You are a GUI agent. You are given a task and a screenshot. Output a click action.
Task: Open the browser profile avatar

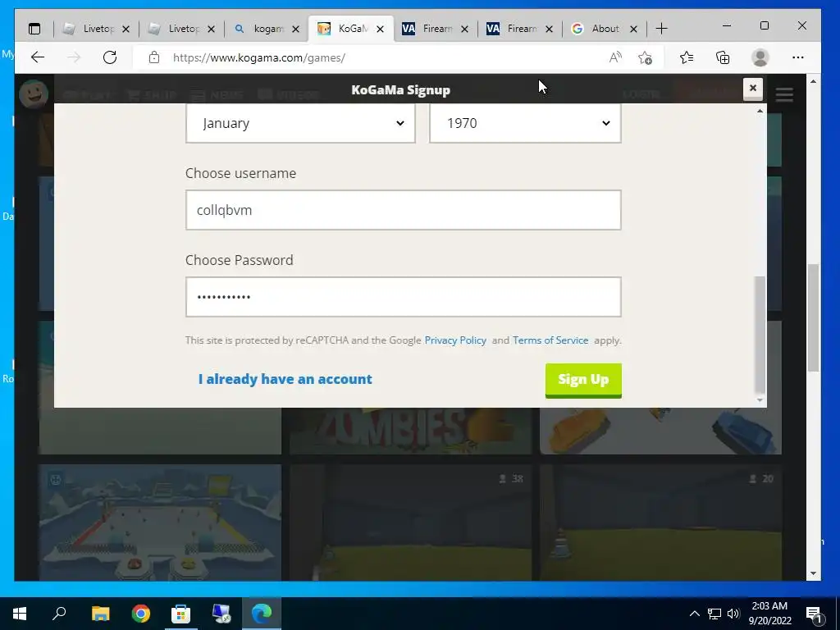point(760,57)
